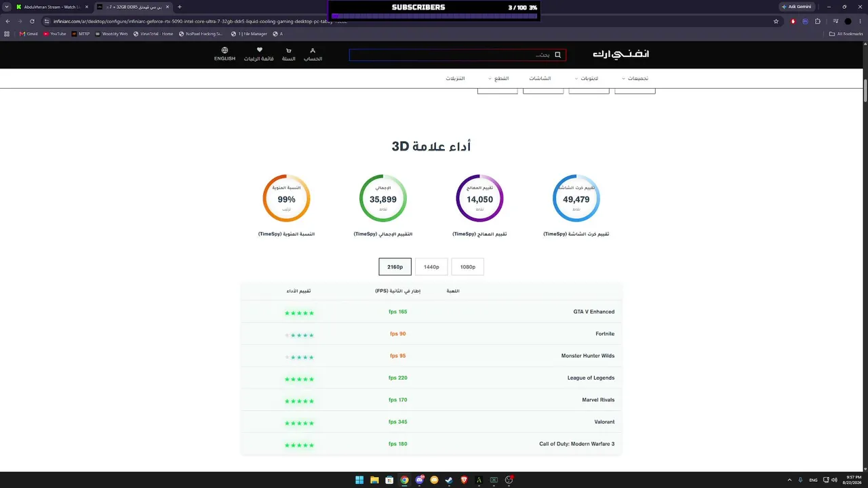Open a new browser tab

(180, 7)
